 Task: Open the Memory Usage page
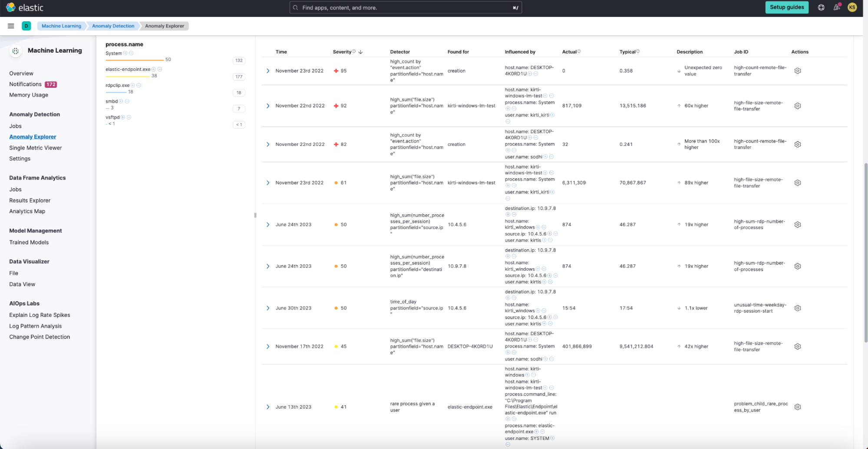(x=29, y=95)
